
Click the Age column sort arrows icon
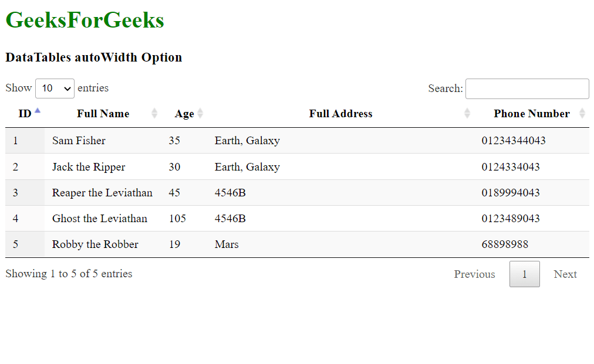(200, 114)
